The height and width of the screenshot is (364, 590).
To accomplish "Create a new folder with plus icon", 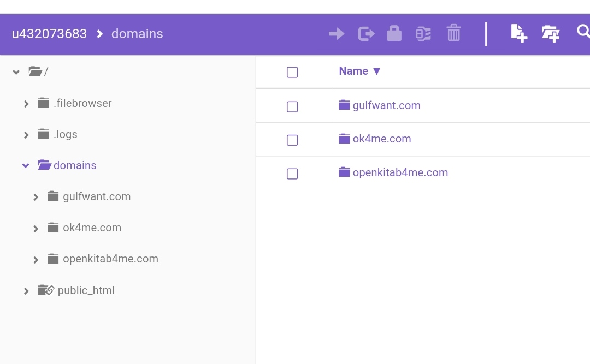I will (550, 34).
